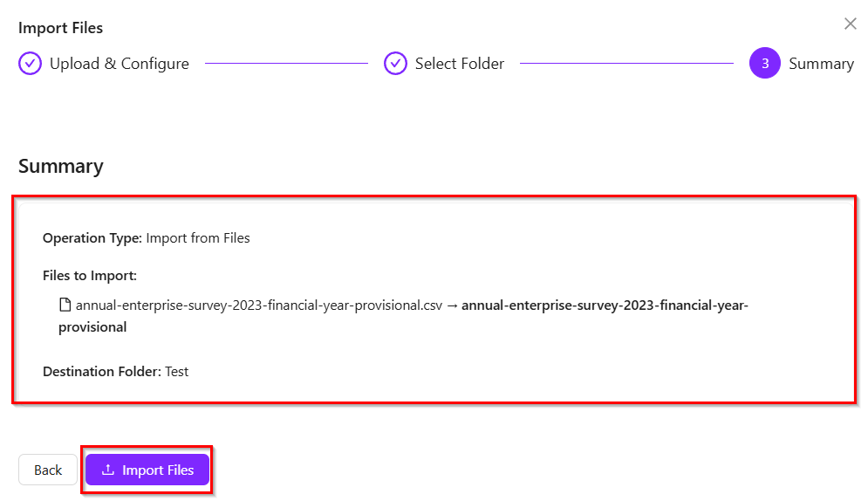The width and height of the screenshot is (868, 501).
Task: Click the line between steps one and two
Action: point(286,64)
